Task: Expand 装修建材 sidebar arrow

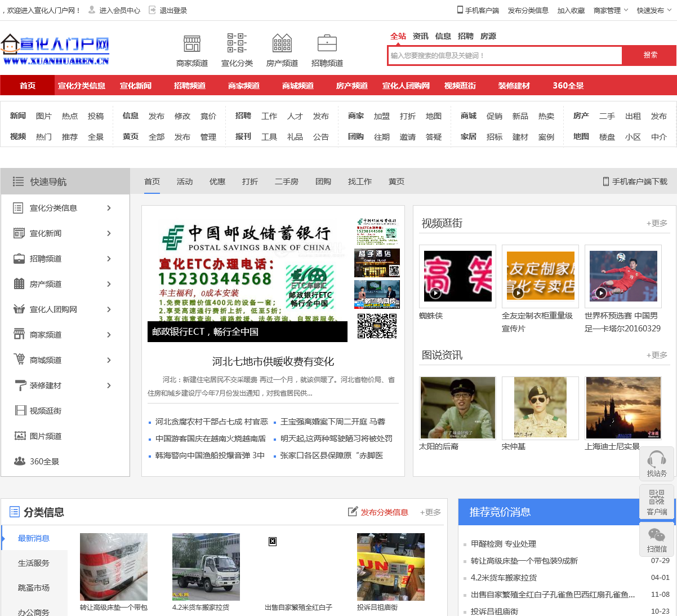Action: click(x=109, y=385)
